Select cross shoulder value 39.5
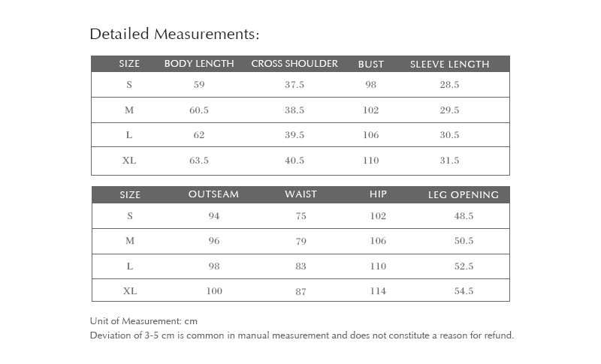 pos(294,135)
